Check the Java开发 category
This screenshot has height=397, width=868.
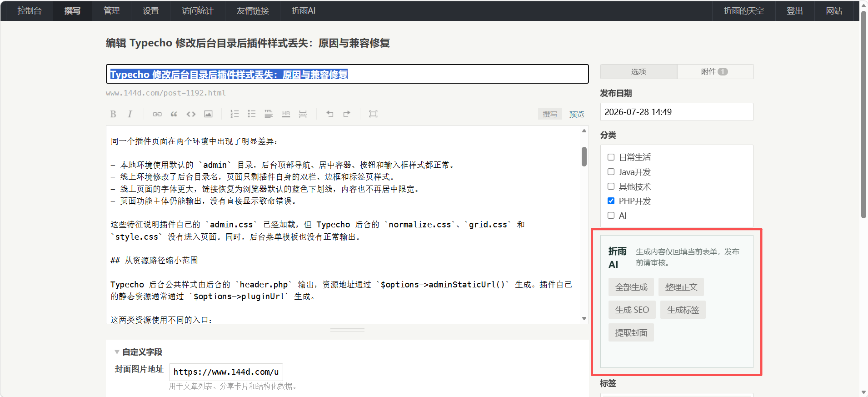tap(611, 172)
